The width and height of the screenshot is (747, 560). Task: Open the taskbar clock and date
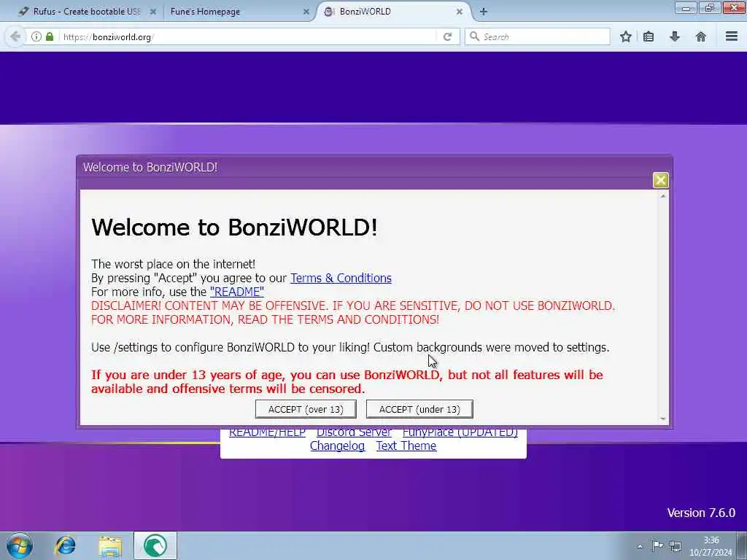(x=711, y=546)
